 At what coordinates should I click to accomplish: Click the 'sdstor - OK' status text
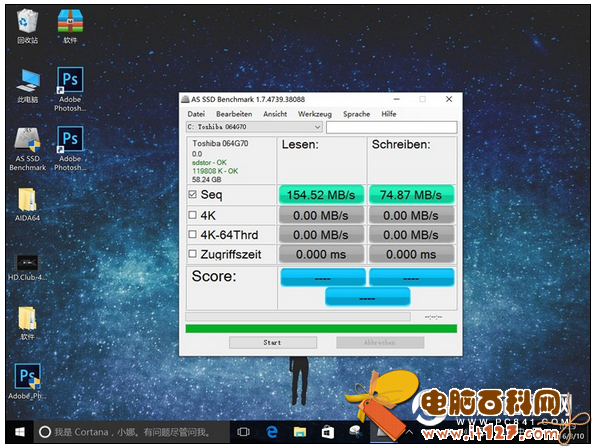[209, 162]
